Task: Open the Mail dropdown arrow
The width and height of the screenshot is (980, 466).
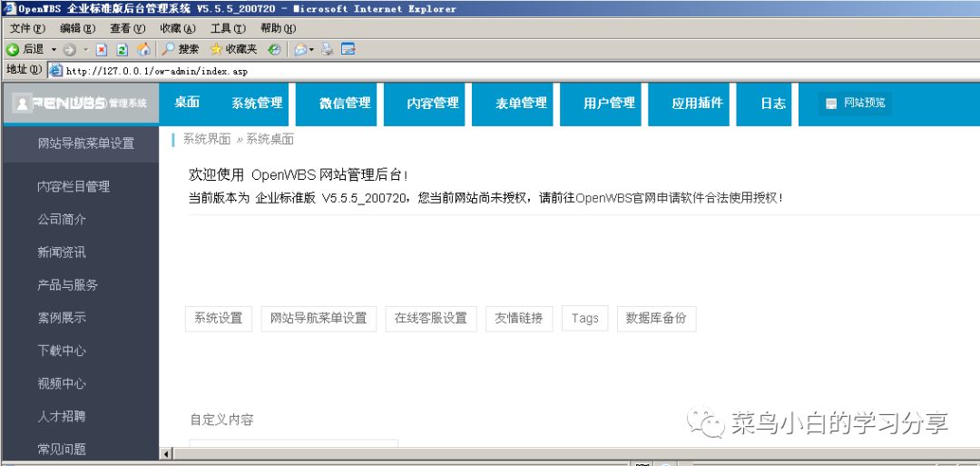Action: coord(311,49)
